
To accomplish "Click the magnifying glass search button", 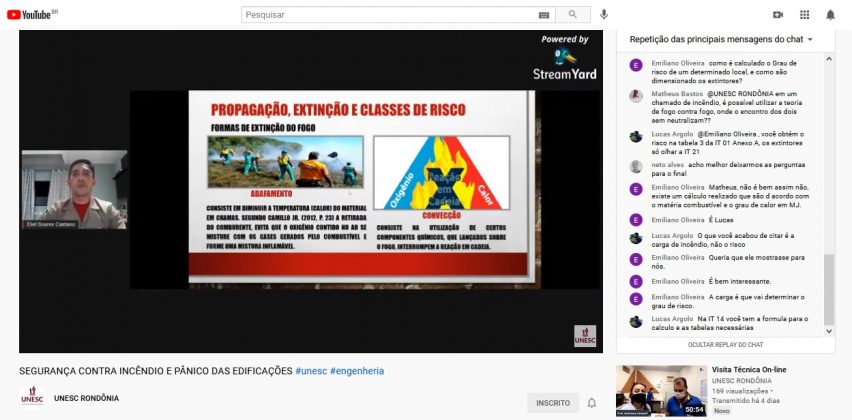I will [x=573, y=15].
